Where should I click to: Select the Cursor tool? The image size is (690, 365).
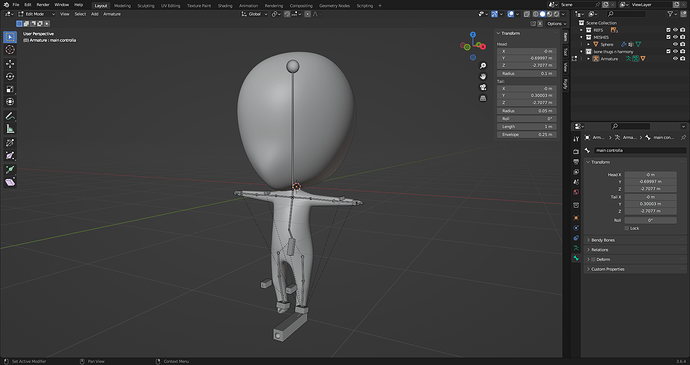click(10, 50)
